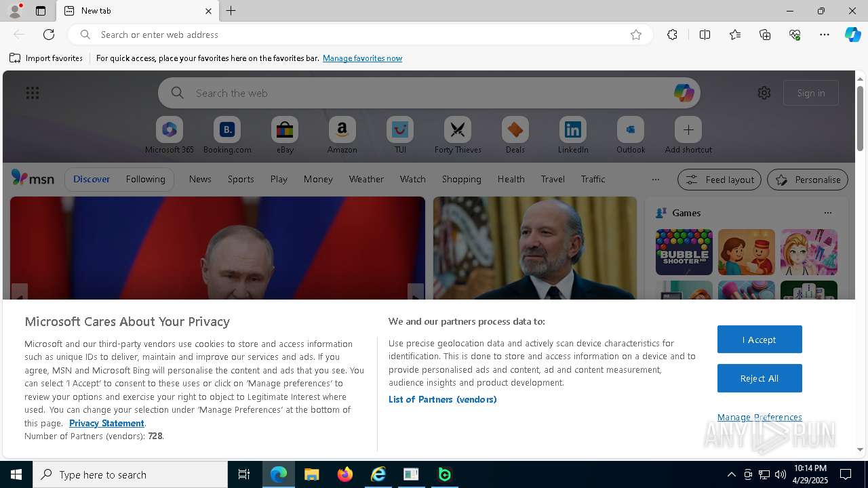Click the MSN logo
The width and height of the screenshot is (868, 488).
point(33,178)
